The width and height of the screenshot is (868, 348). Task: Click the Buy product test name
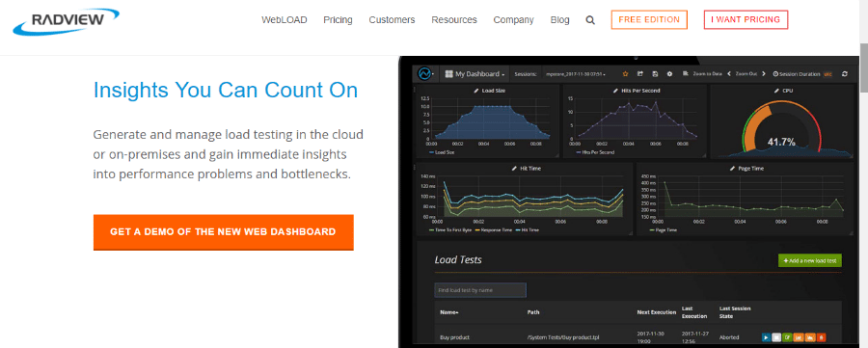pos(454,337)
